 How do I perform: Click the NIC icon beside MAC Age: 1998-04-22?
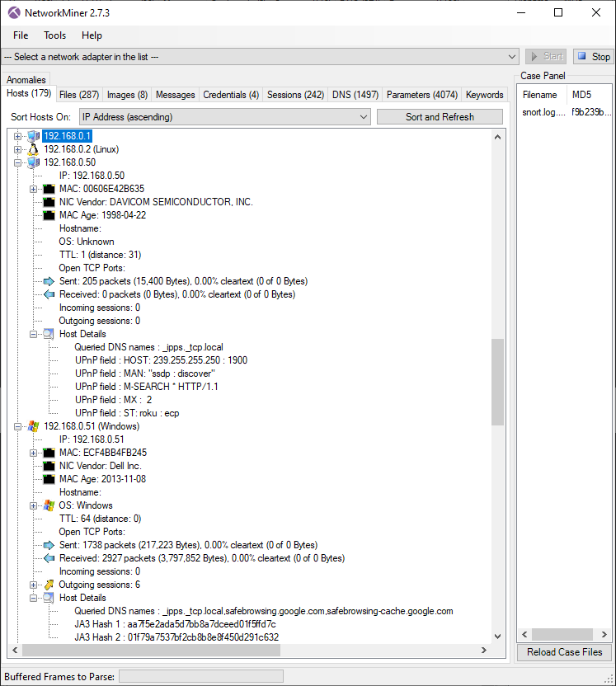(49, 215)
